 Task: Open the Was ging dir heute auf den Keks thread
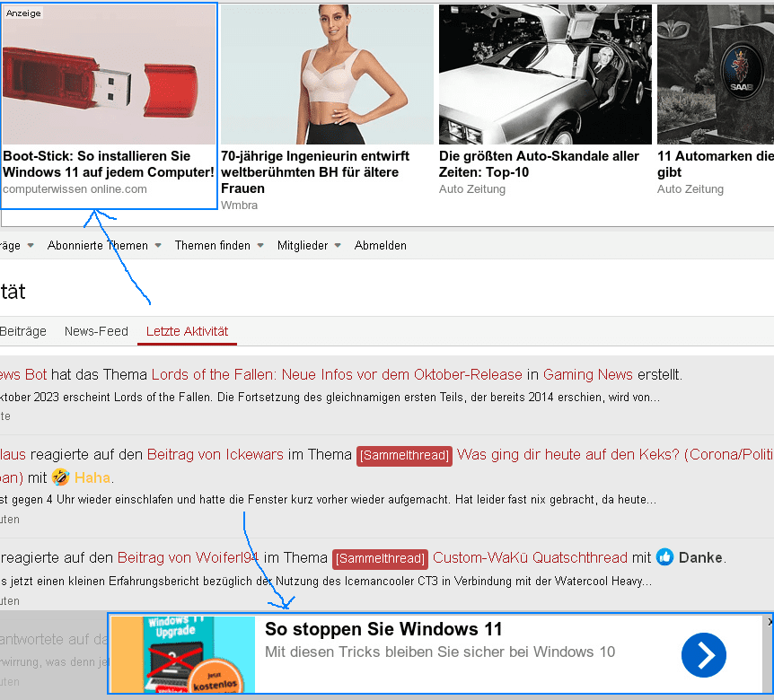click(x=615, y=454)
